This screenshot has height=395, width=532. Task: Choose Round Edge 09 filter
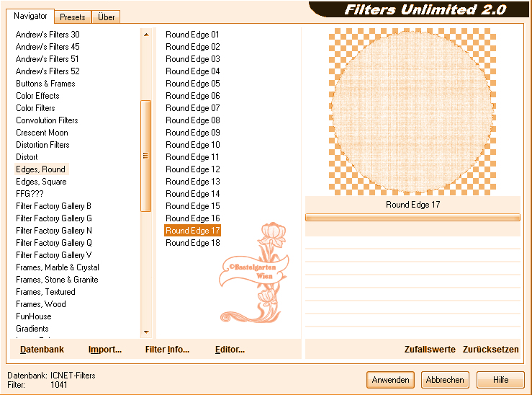192,133
